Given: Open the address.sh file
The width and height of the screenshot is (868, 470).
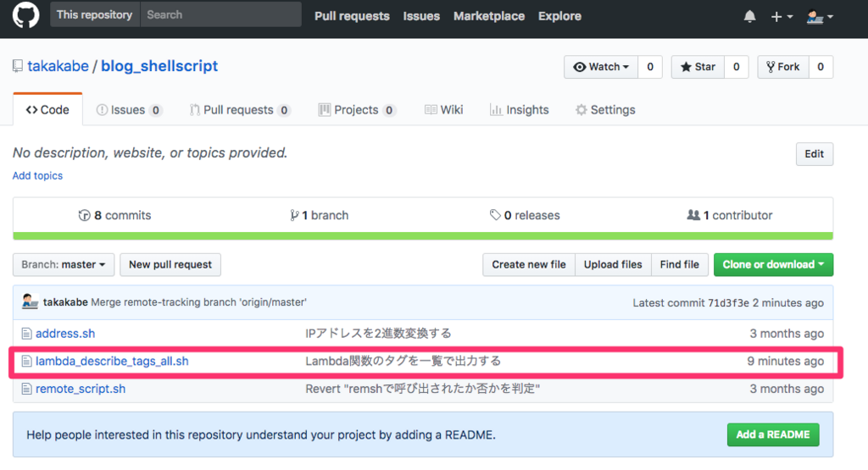Looking at the screenshot, I should pyautogui.click(x=65, y=334).
